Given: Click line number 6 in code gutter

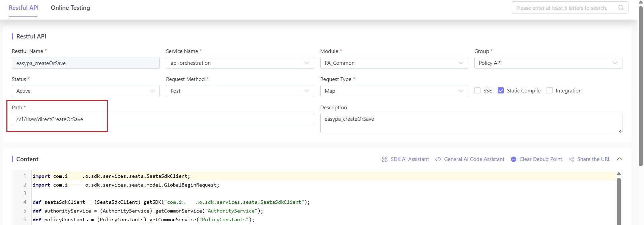Looking at the screenshot, I should coord(25,220).
